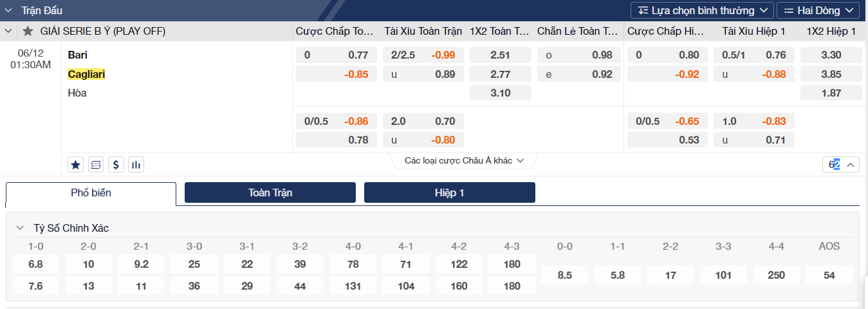Image resolution: width=868 pixels, height=309 pixels.
Task: Choose AOS correct score odds 54
Action: tap(829, 275)
